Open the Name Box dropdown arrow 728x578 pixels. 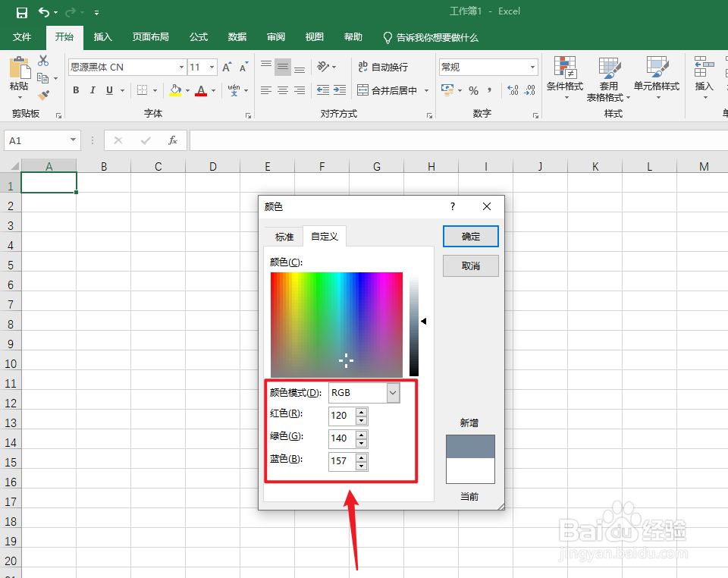point(73,140)
